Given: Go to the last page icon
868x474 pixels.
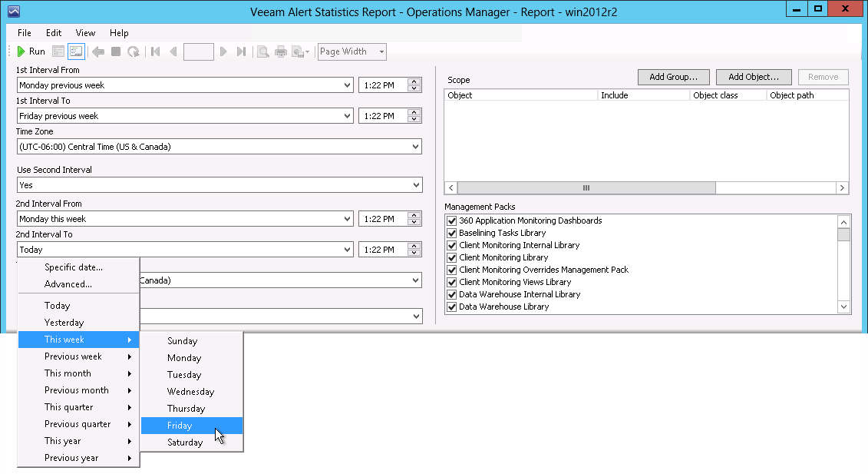Looking at the screenshot, I should pos(241,51).
